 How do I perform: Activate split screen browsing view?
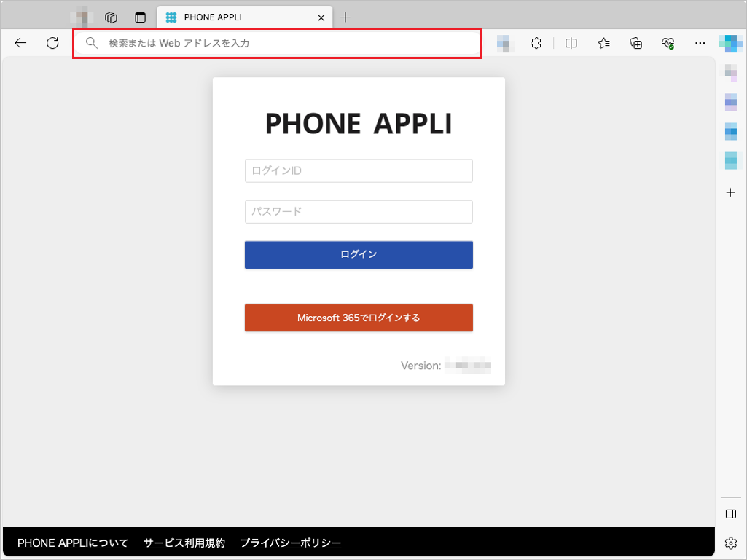pos(571,43)
